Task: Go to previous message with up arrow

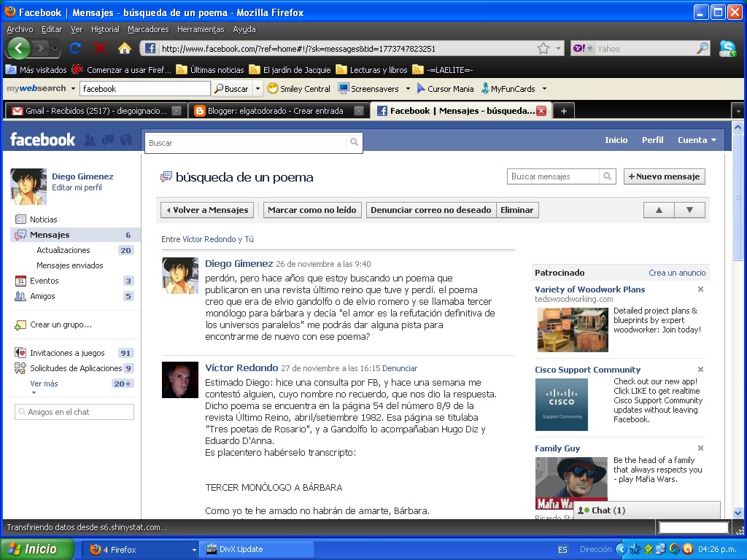Action: [x=659, y=210]
